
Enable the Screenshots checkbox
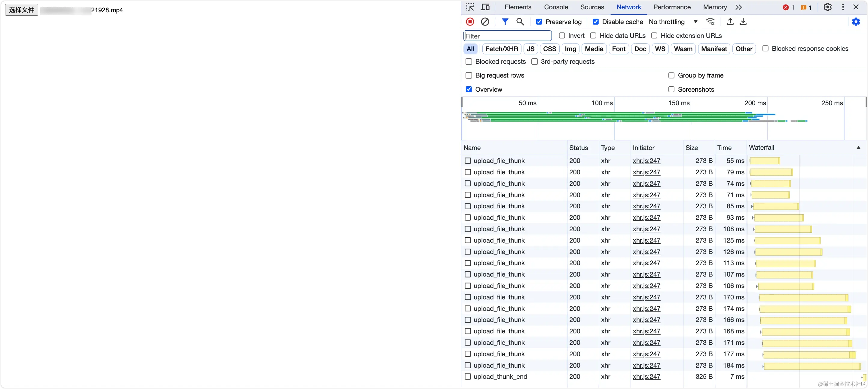671,89
